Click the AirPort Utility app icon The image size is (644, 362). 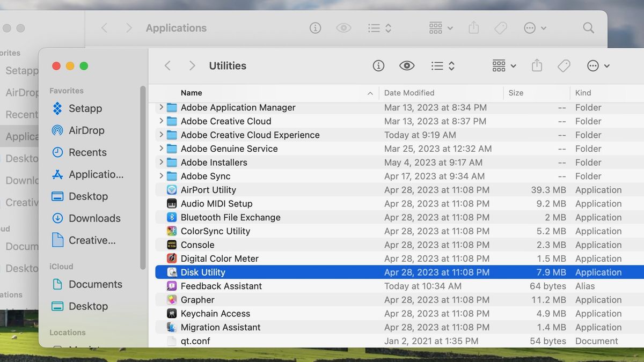coord(172,189)
